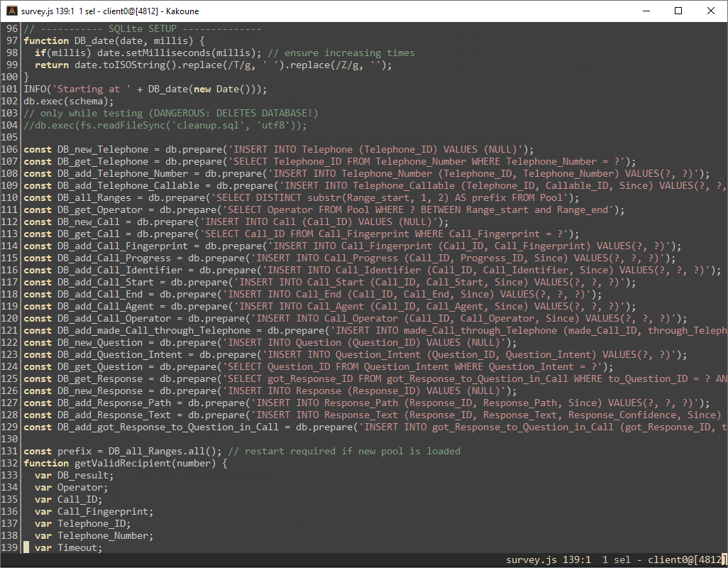This screenshot has width=728, height=568.
Task: Click function name DB_date on line 97
Action: (x=94, y=41)
